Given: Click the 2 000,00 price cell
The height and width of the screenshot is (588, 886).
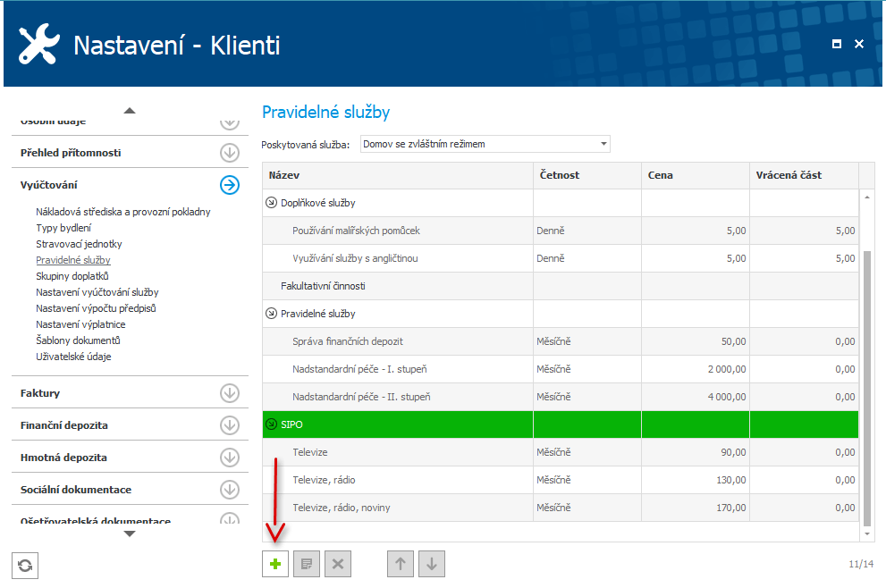Looking at the screenshot, I should click(696, 369).
